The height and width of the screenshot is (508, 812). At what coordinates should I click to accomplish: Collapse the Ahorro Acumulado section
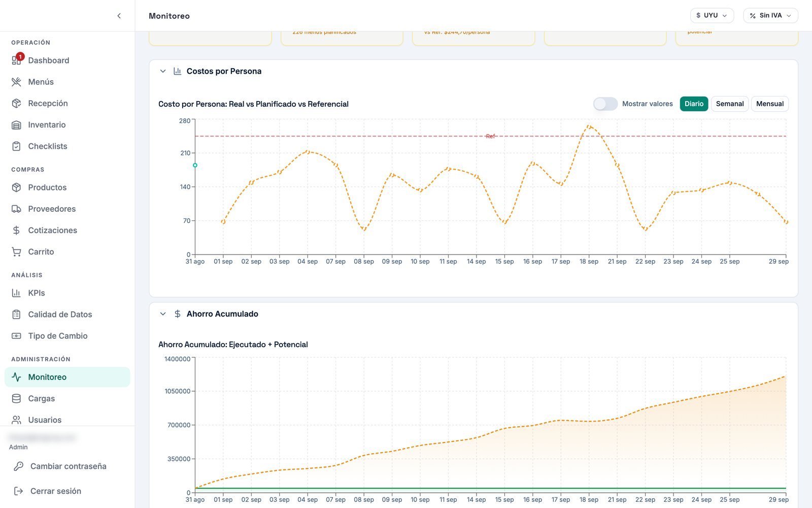(163, 314)
